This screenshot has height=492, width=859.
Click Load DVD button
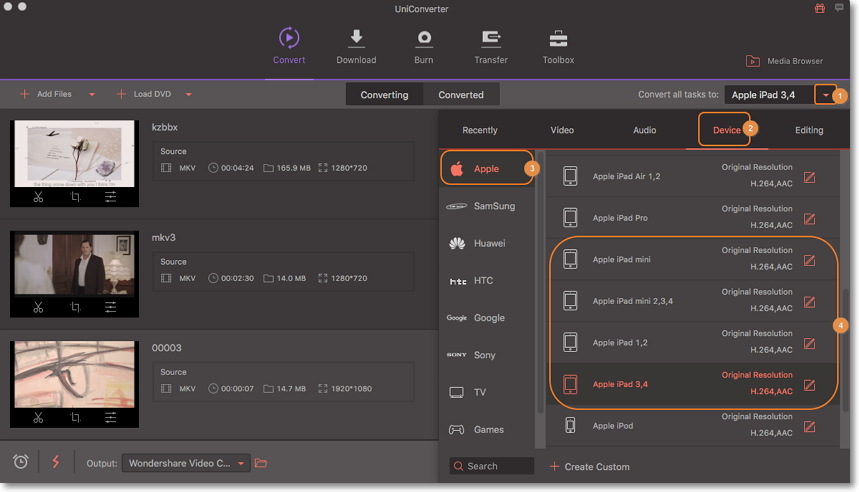[144, 94]
